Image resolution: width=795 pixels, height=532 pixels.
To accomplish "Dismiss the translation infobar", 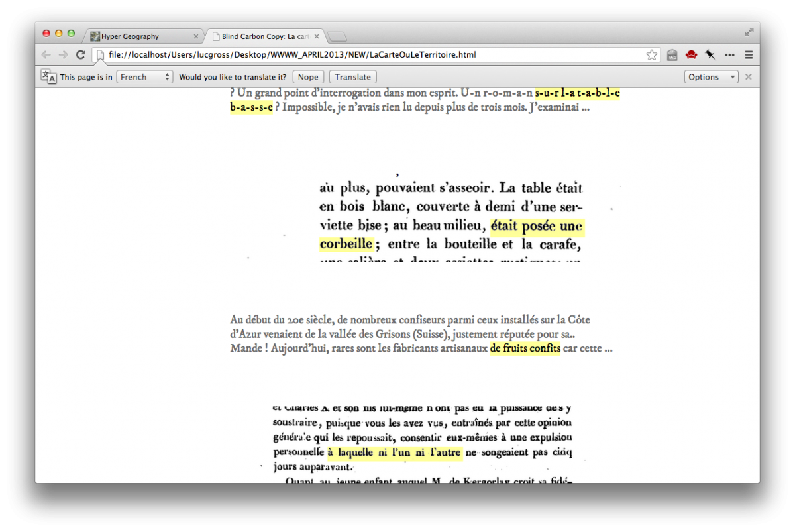I will click(x=748, y=77).
